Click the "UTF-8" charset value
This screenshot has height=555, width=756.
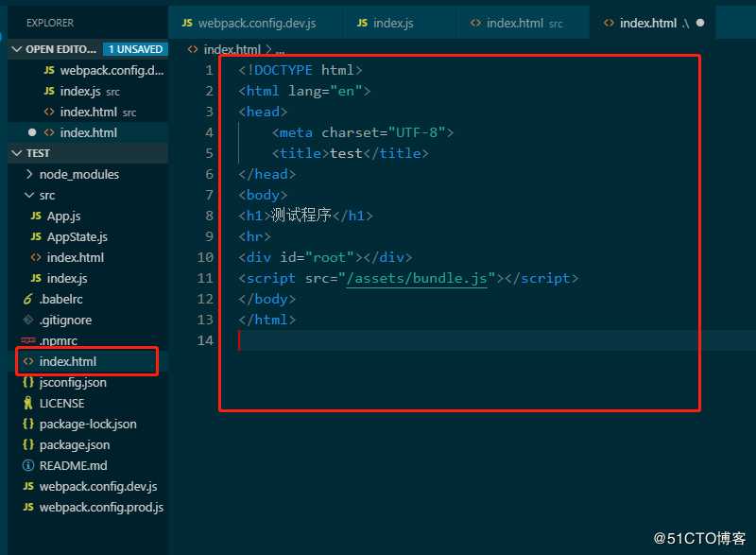tap(417, 132)
